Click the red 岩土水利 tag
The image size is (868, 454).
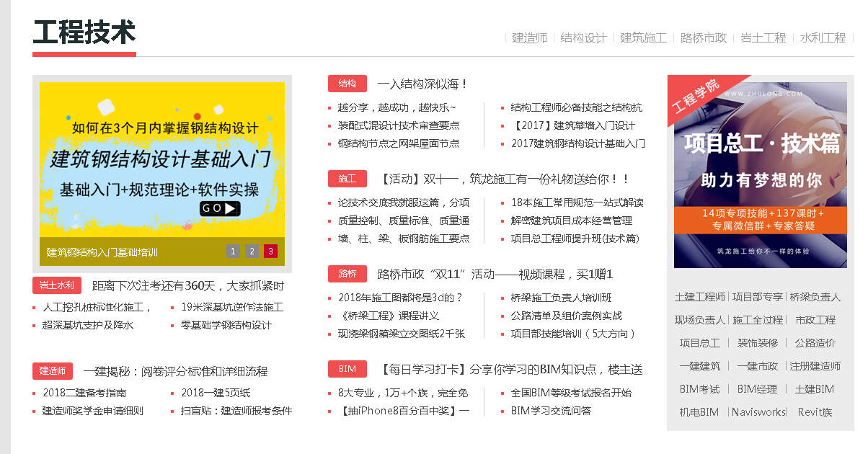[x=57, y=285]
